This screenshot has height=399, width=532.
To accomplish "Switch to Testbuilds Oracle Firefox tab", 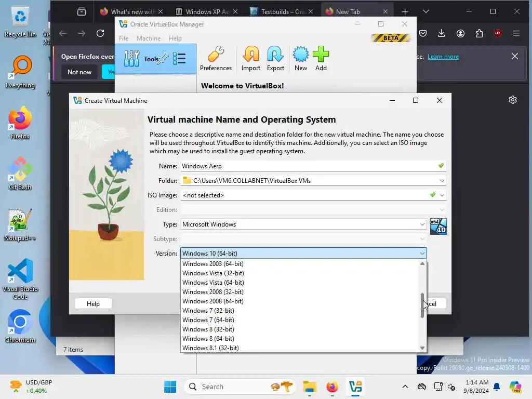I will tap(281, 11).
